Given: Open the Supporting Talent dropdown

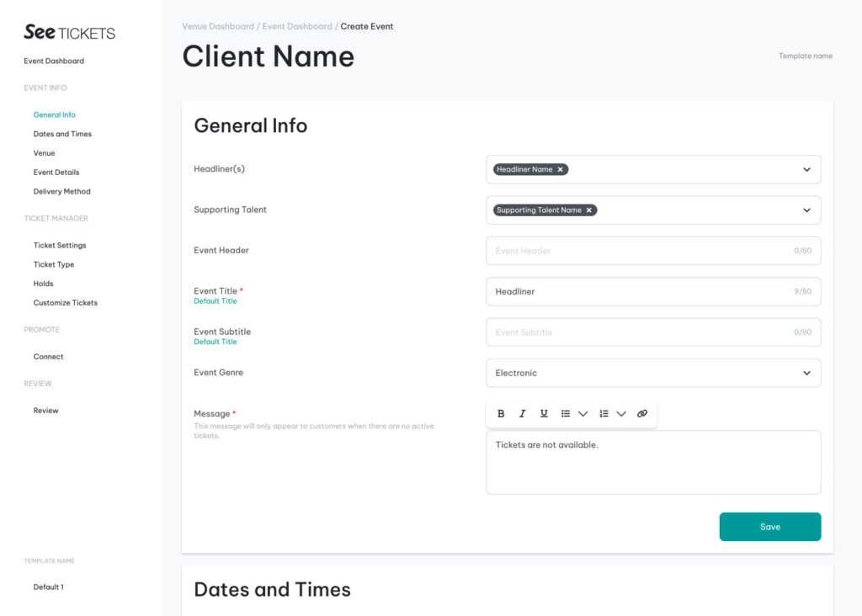Looking at the screenshot, I should pos(806,210).
